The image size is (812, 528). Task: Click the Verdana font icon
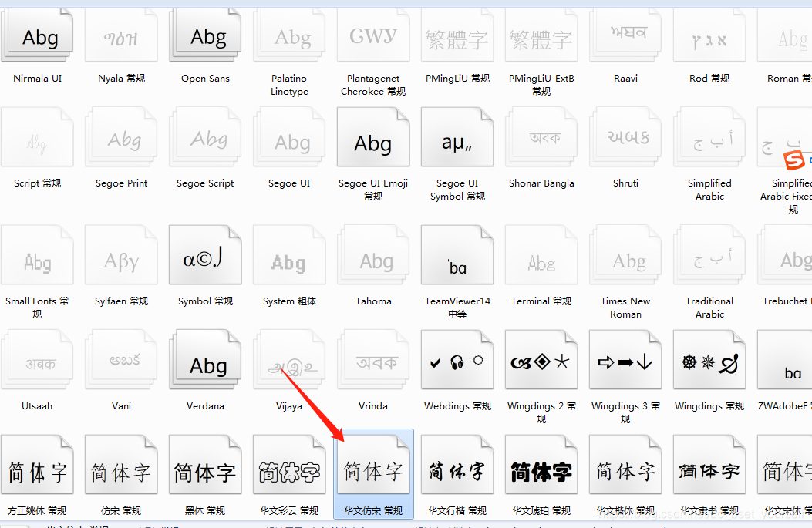click(x=205, y=360)
